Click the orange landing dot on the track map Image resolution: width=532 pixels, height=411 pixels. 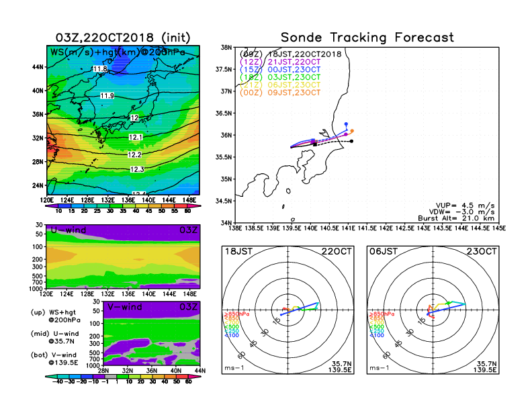(352, 131)
